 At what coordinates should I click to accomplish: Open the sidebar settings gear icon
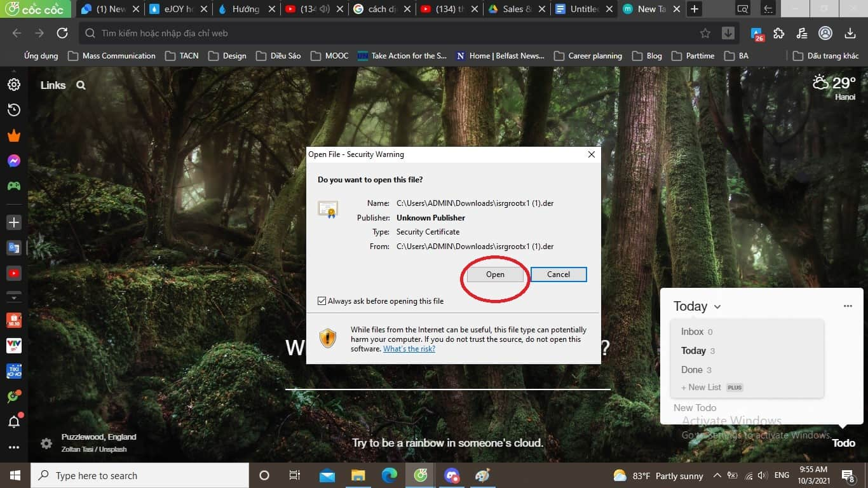click(13, 85)
